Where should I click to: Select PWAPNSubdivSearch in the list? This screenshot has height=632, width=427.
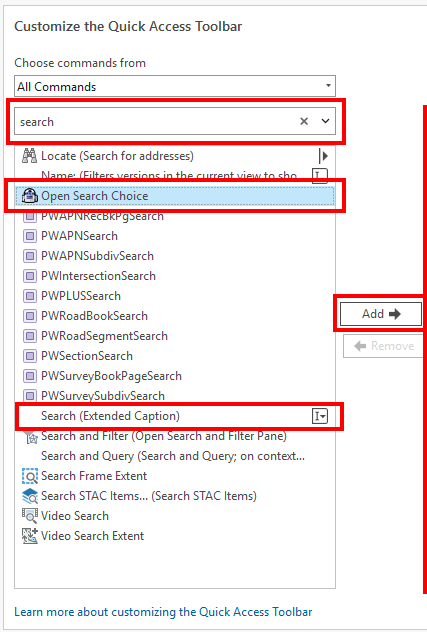(175, 256)
